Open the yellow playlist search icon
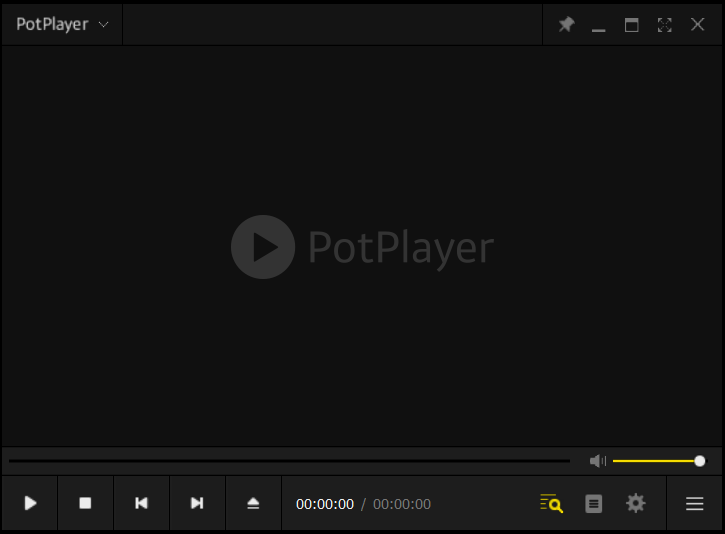Screen dimensions: 725x534 point(551,503)
